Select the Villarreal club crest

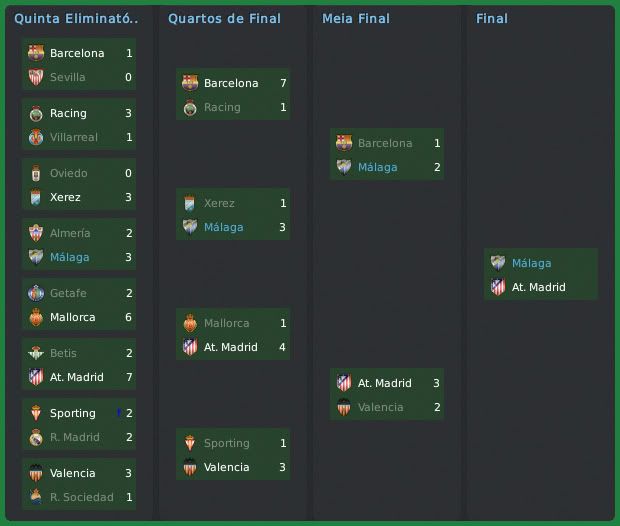[36, 137]
